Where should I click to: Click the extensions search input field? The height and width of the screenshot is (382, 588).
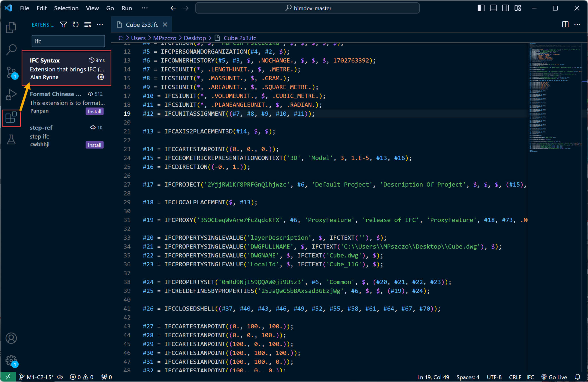(x=68, y=41)
